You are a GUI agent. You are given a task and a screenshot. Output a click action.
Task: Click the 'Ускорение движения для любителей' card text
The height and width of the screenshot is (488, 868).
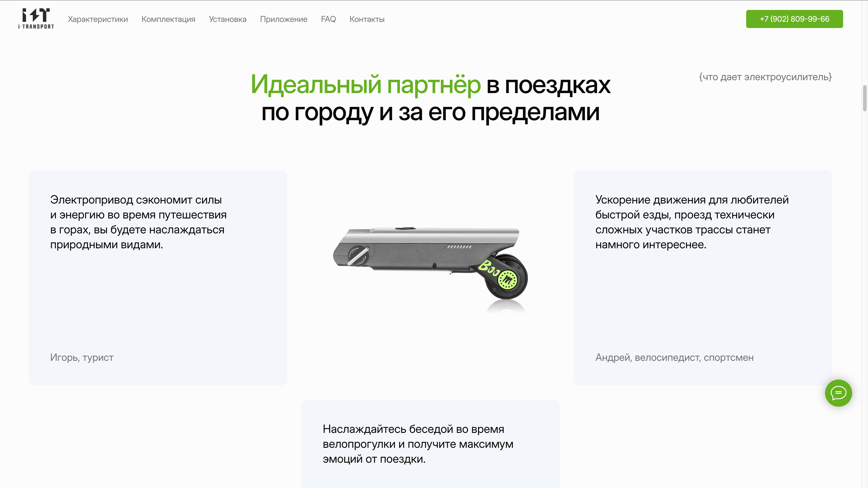(x=692, y=222)
